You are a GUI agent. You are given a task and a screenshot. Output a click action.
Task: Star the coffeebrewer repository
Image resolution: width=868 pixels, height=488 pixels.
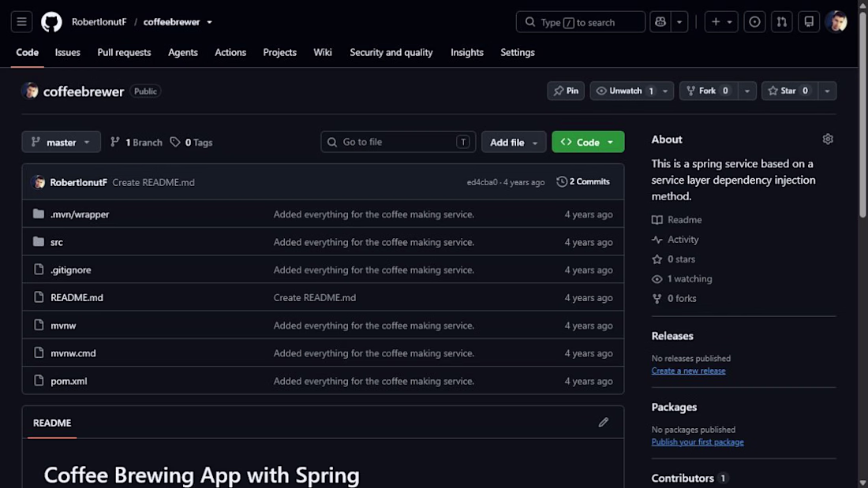coord(789,91)
